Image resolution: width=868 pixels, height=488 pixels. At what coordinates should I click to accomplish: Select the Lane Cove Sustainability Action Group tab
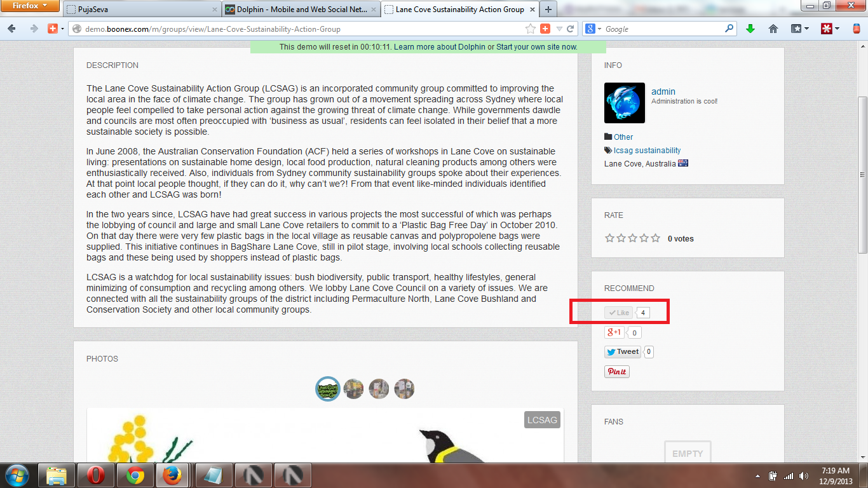pos(459,10)
